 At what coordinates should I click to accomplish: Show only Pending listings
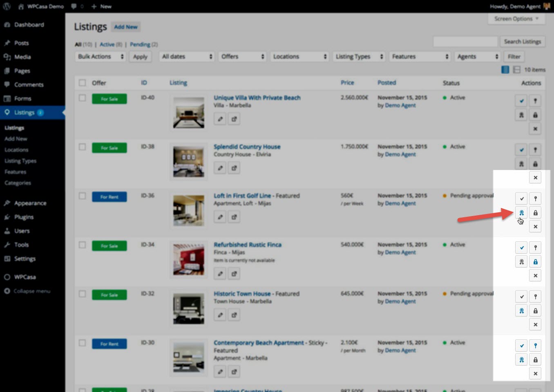coord(140,44)
